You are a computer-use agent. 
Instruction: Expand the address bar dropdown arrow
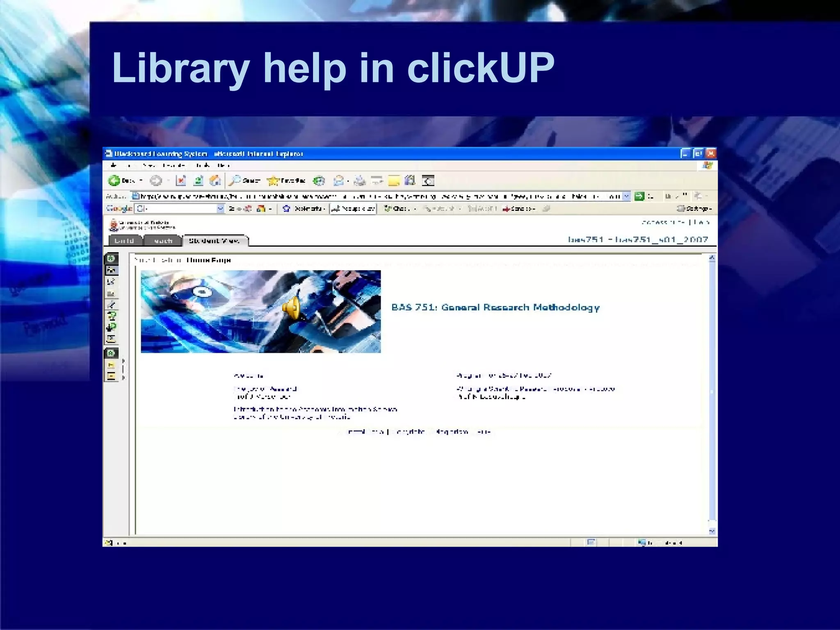(626, 196)
